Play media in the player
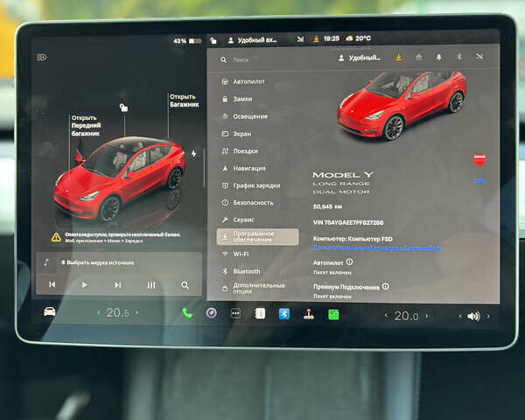The image size is (525, 420). pos(84,284)
